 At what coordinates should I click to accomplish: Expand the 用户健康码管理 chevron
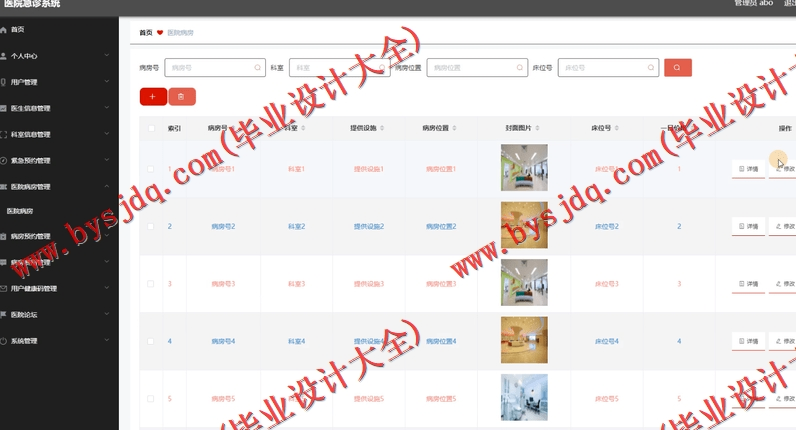coord(107,288)
